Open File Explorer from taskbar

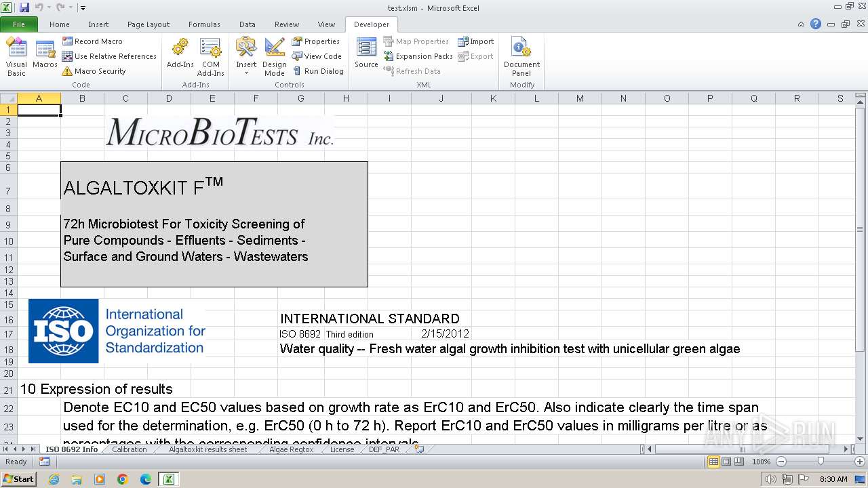click(x=77, y=479)
